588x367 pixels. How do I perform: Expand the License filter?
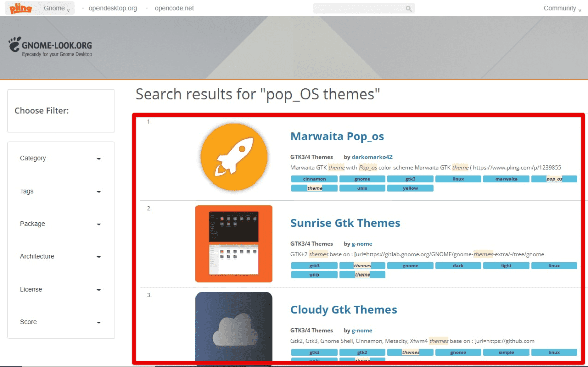[60, 289]
